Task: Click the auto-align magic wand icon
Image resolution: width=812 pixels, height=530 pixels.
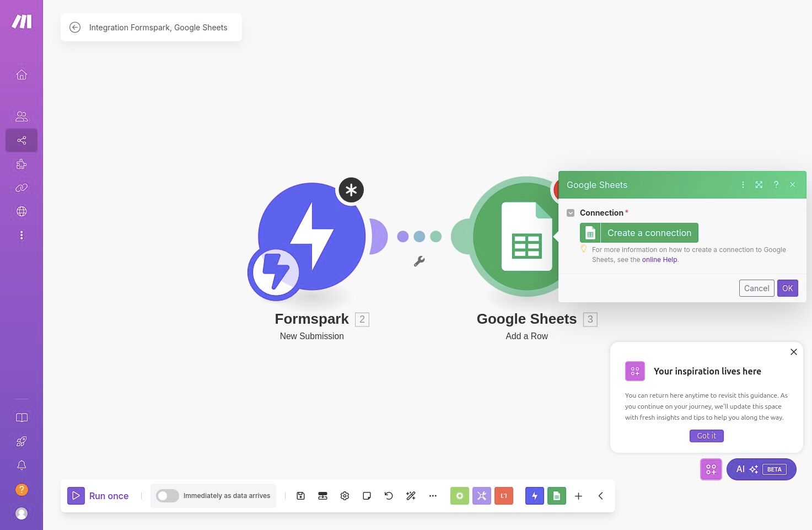Action: (x=411, y=496)
